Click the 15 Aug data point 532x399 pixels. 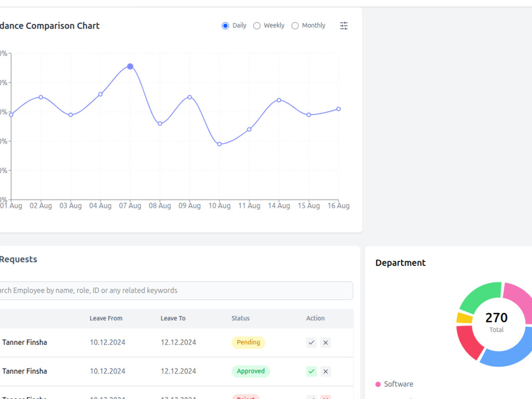[309, 115]
